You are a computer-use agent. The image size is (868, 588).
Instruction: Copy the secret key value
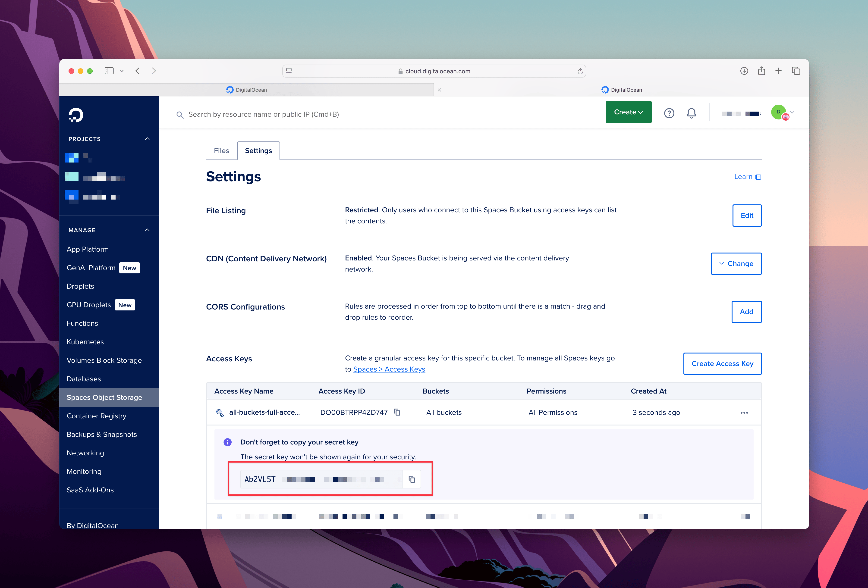[x=412, y=479]
